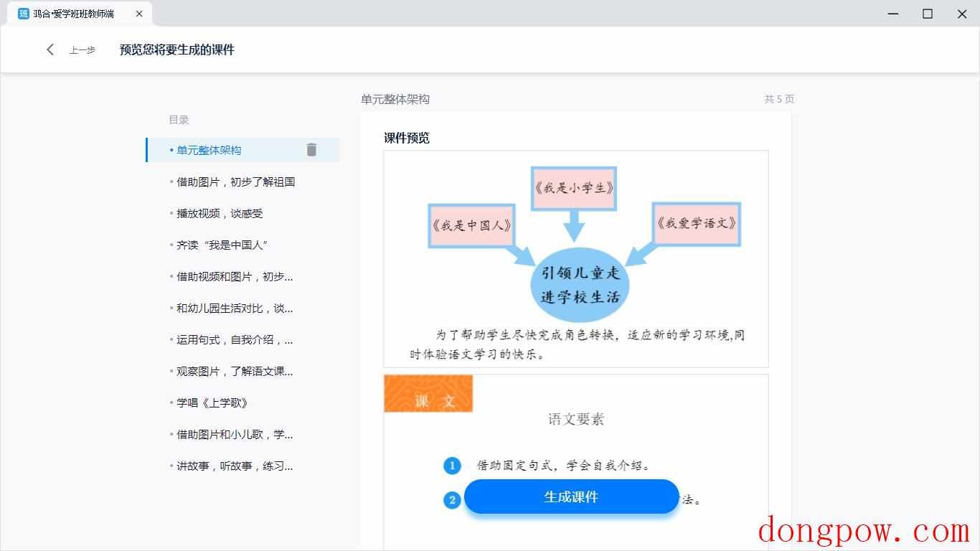Click the 单元整体架构 preview heading

coord(395,99)
